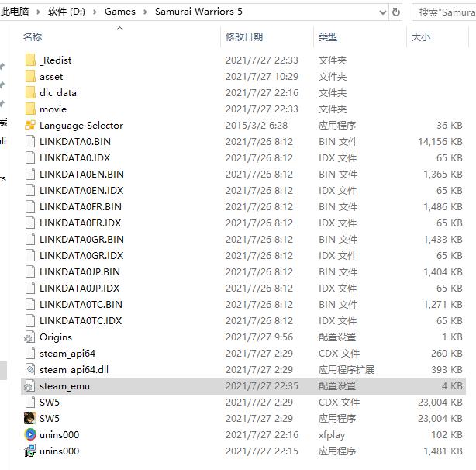Sort files by 类型 column header
Screen dimensions: 476x470
[x=328, y=36]
